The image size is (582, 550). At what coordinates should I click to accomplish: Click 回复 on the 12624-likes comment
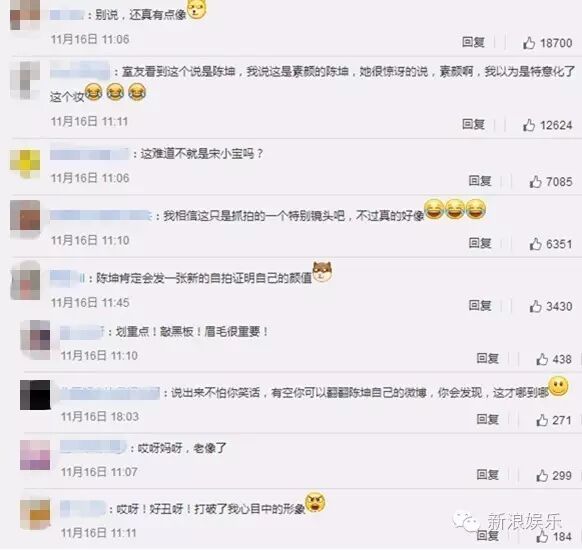click(473, 124)
